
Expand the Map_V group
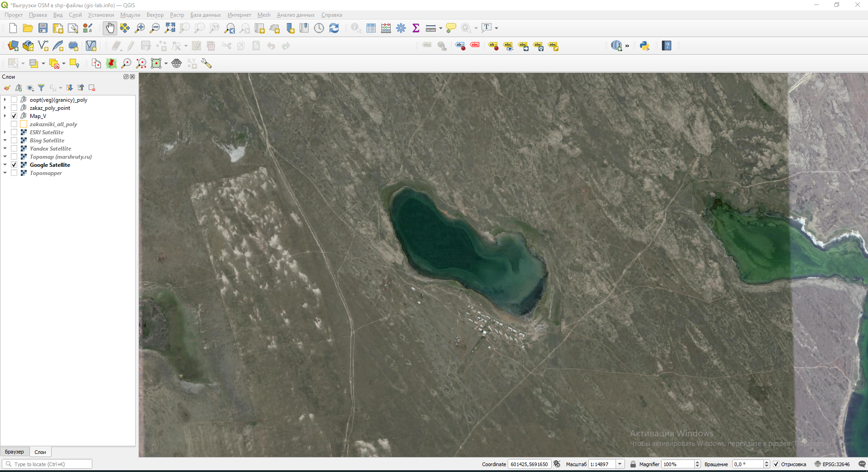click(x=5, y=116)
